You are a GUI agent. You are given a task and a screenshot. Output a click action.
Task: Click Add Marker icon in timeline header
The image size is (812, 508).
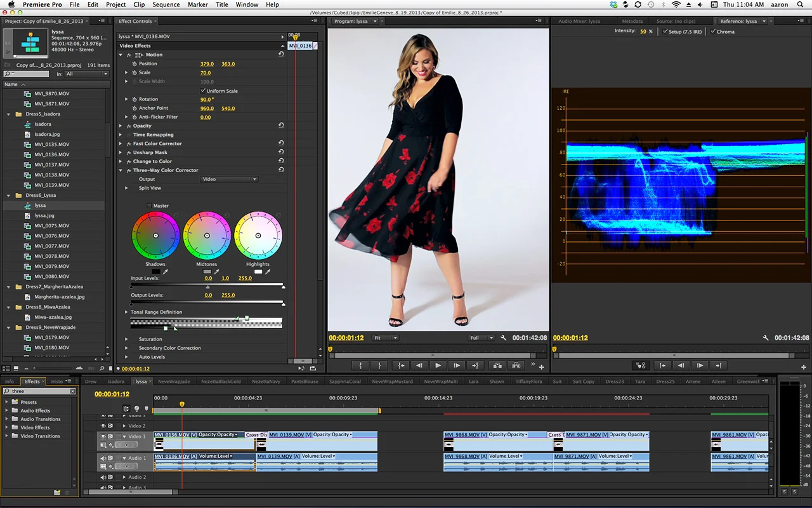coord(147,409)
